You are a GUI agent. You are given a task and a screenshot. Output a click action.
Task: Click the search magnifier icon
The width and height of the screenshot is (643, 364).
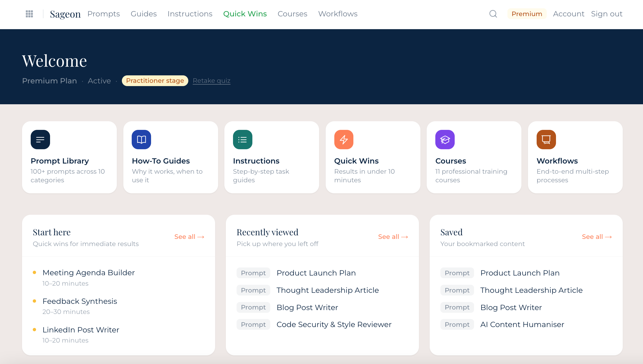tap(493, 14)
